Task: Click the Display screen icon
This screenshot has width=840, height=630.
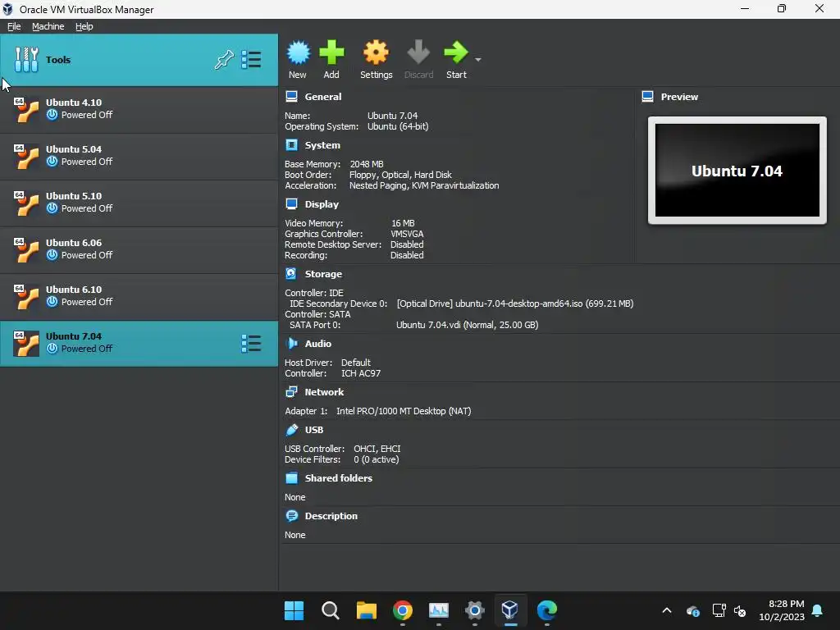Action: click(291, 203)
